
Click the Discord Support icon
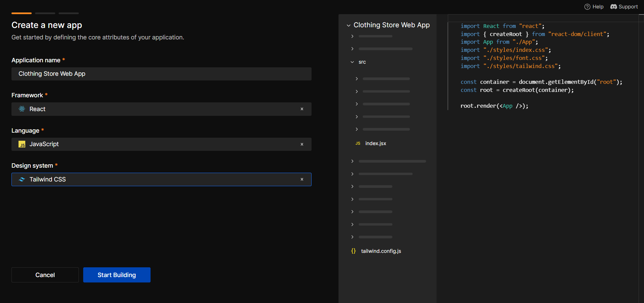[x=614, y=7]
